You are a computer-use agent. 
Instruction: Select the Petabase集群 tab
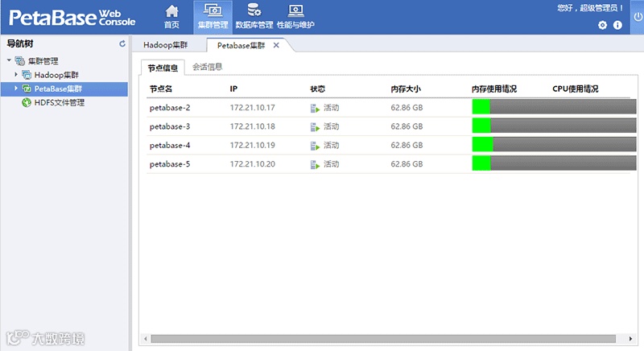pyautogui.click(x=241, y=45)
